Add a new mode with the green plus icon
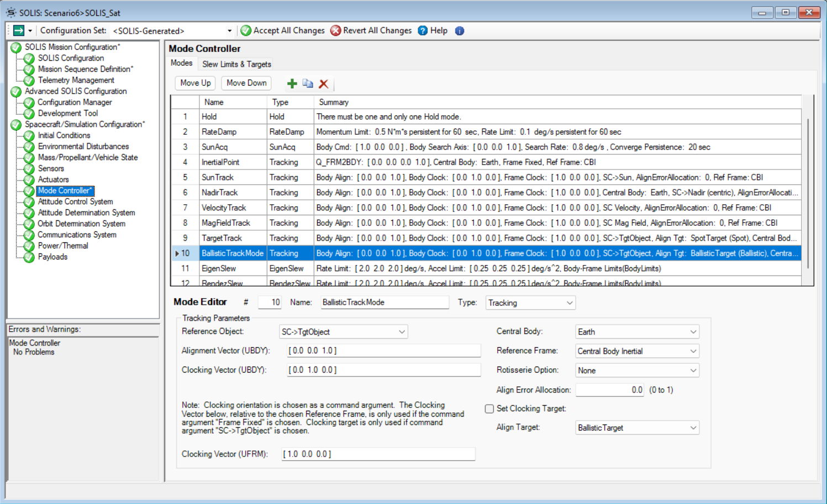The width and height of the screenshot is (827, 504). click(292, 83)
